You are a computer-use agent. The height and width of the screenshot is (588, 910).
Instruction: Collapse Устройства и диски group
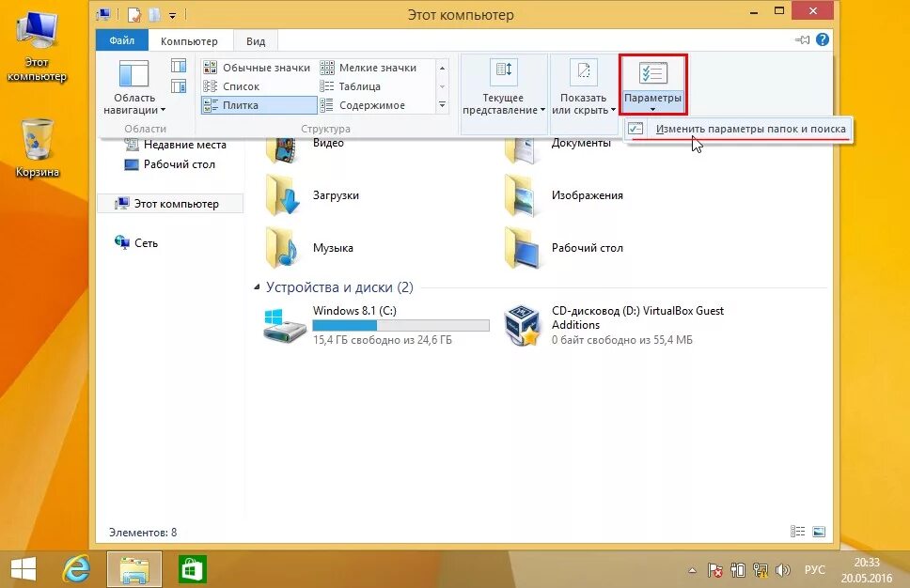[x=257, y=287]
